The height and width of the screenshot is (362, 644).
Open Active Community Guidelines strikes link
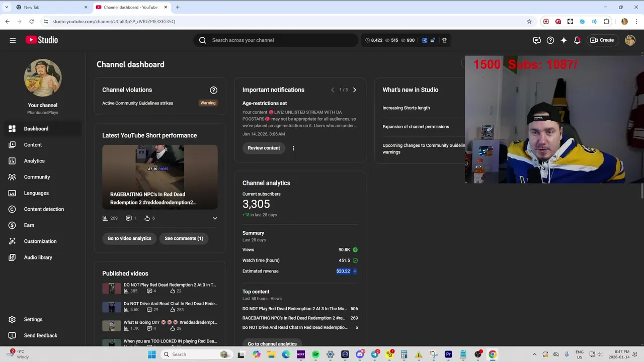click(x=138, y=103)
